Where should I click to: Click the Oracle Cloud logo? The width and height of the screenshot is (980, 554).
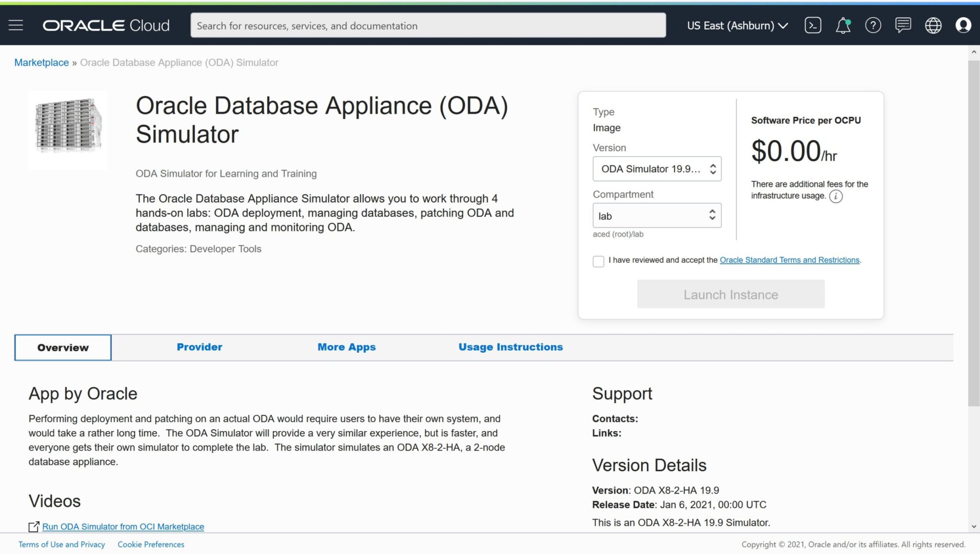click(106, 25)
